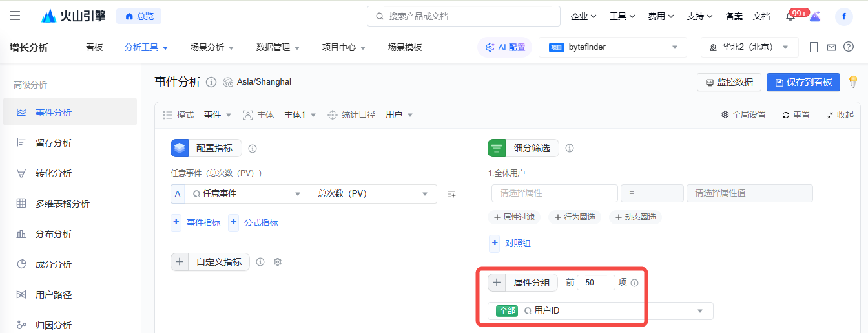The height and width of the screenshot is (333, 868).
Task: Select 事件分析 in the sidebar
Action: tap(70, 112)
